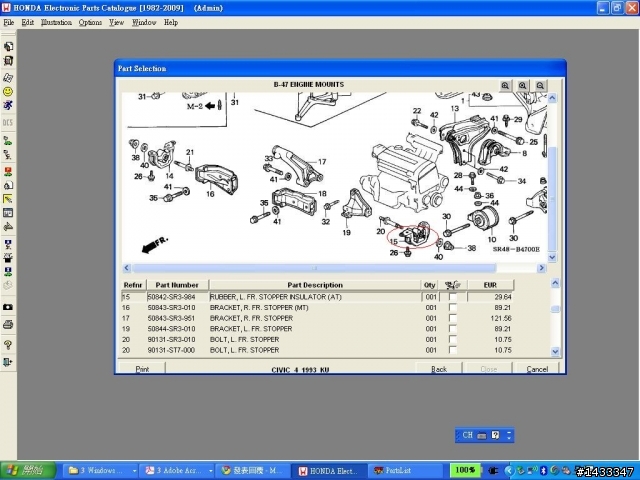Click the parts table scroll up arrow
The width and height of the screenshot is (640, 480).
tap(555, 283)
